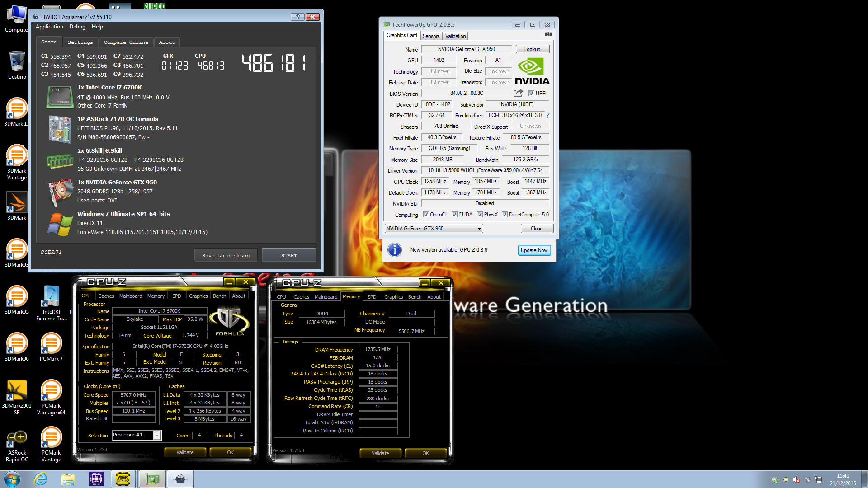Open the Debug menu

click(x=77, y=27)
